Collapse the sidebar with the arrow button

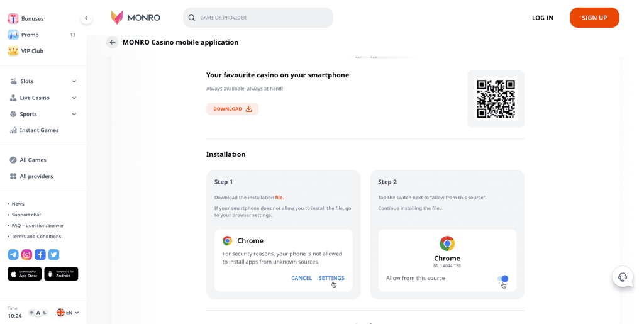pyautogui.click(x=86, y=18)
